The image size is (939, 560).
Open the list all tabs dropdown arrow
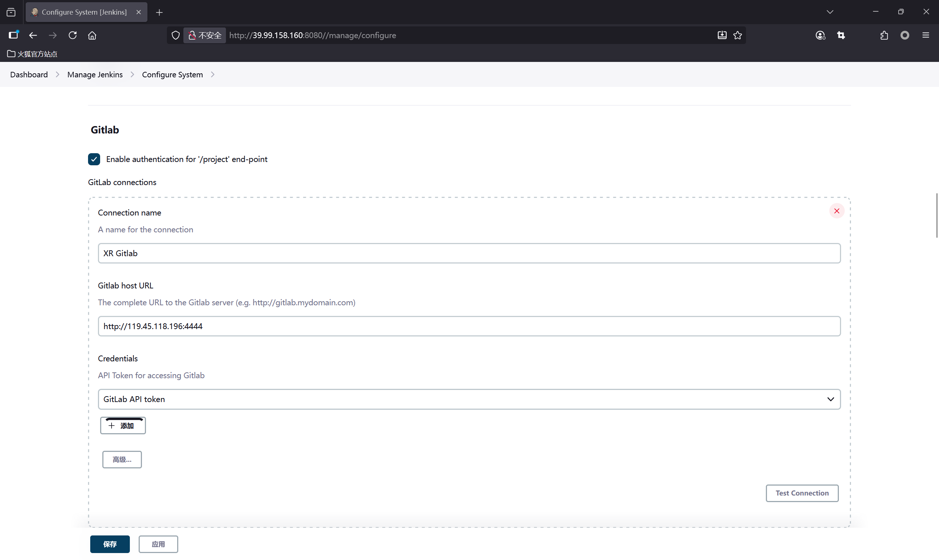(x=829, y=12)
